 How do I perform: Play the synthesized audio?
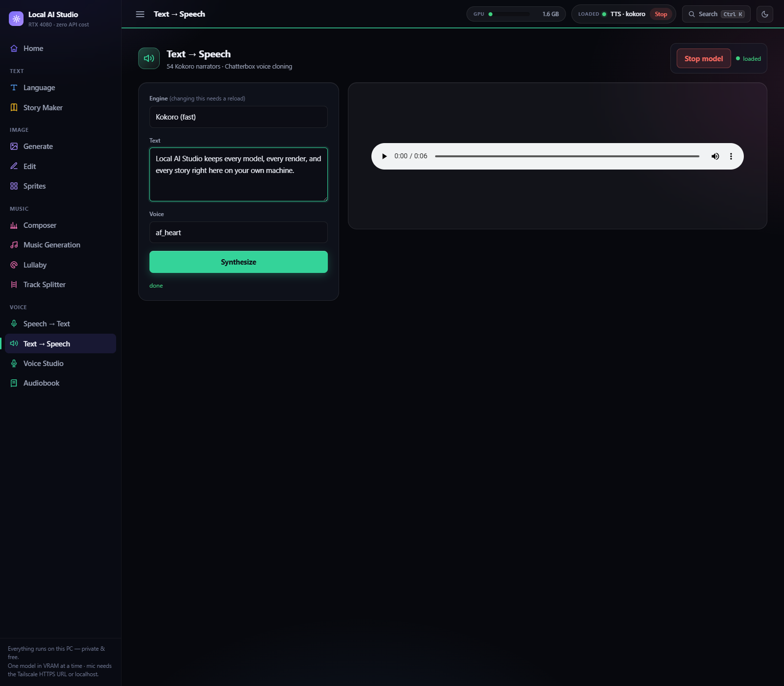[x=384, y=156]
